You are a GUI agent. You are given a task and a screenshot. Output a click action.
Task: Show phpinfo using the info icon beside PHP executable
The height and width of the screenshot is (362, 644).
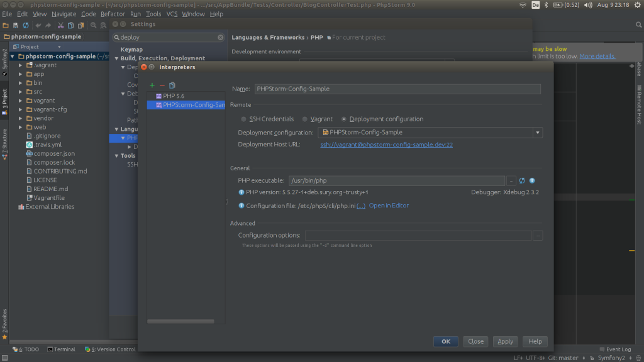pos(532,180)
